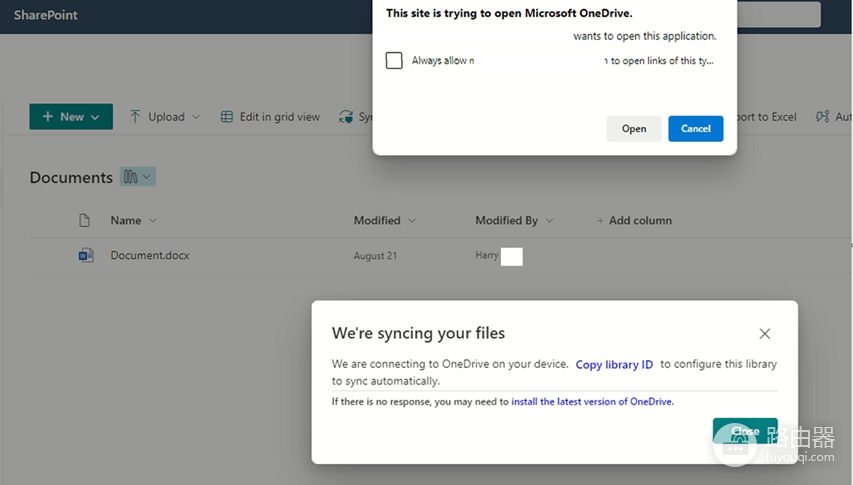
Task: Click Add column in the header
Action: [634, 220]
